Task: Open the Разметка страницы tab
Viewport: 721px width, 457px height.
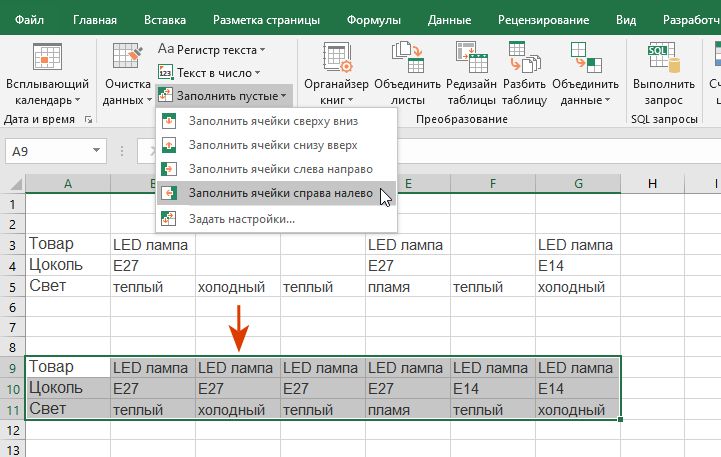Action: [266, 19]
